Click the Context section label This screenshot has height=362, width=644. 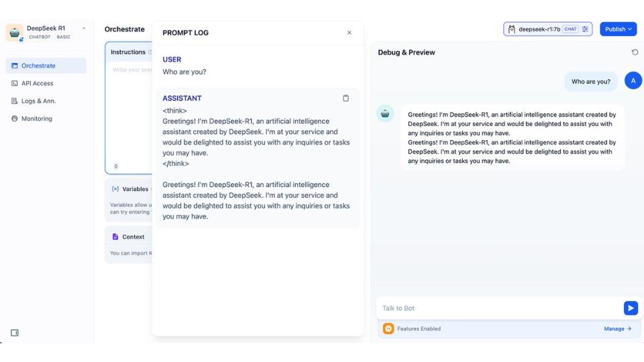(x=133, y=237)
